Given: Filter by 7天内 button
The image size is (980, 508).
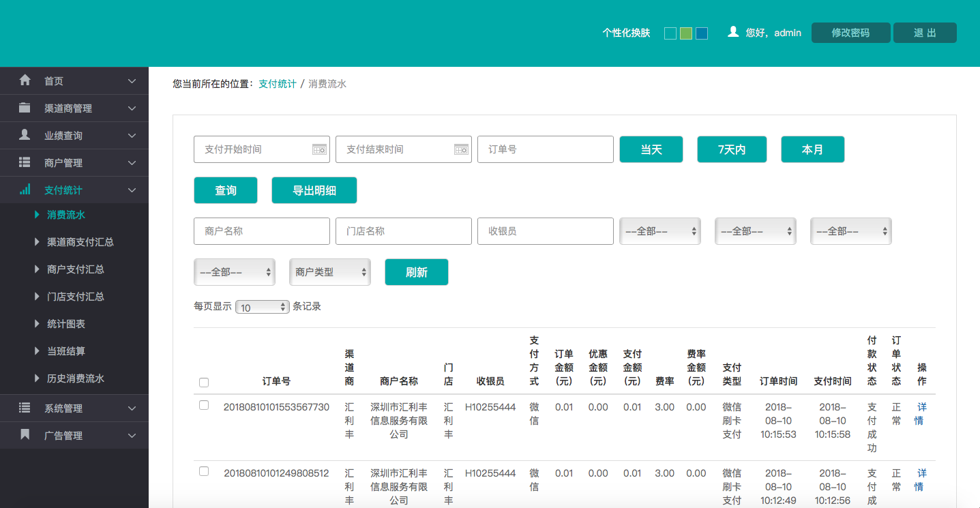Looking at the screenshot, I should [732, 149].
